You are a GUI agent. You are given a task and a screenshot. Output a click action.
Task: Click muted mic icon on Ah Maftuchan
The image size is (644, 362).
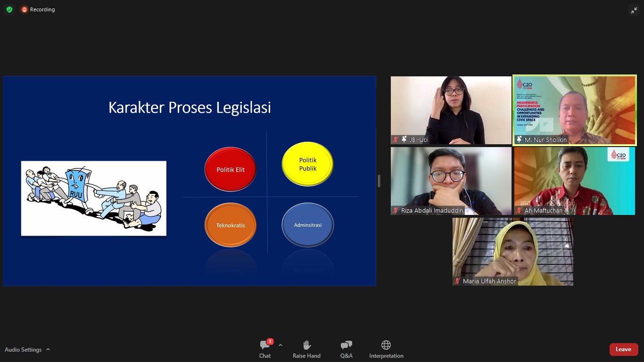(x=520, y=210)
